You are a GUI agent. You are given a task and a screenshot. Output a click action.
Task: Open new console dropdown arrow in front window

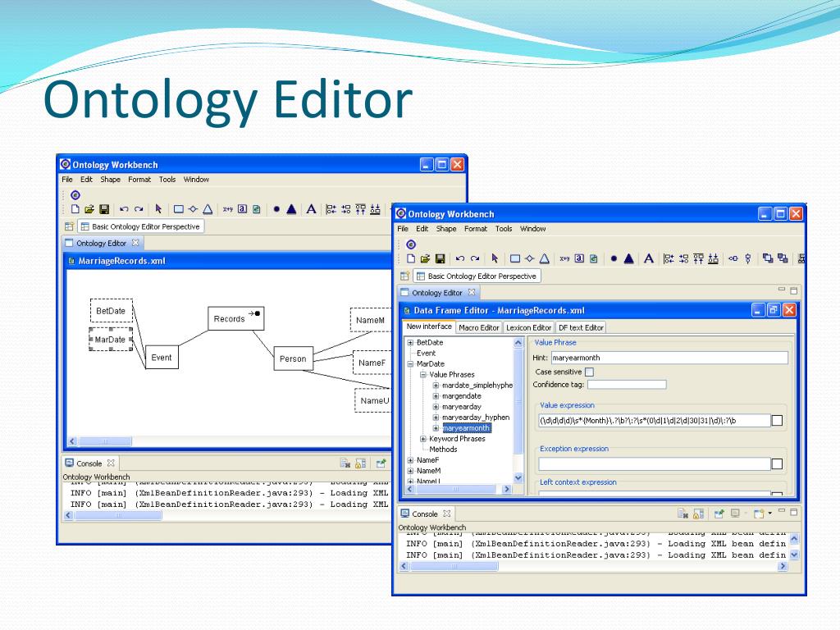(x=769, y=514)
